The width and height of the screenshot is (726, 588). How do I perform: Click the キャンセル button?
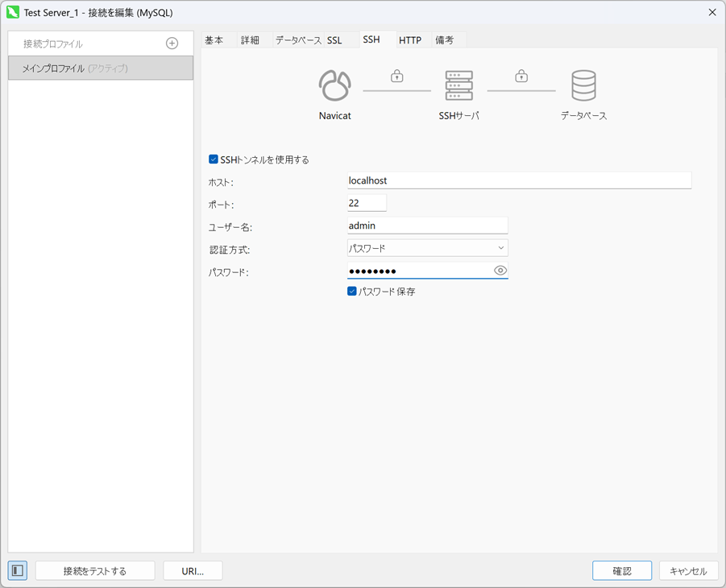tap(688, 571)
